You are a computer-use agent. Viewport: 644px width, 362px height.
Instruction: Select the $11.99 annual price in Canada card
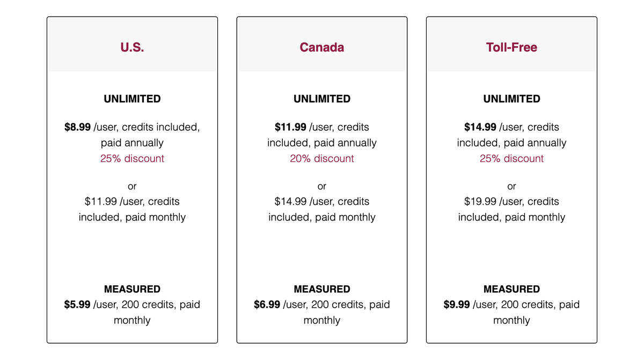point(289,128)
